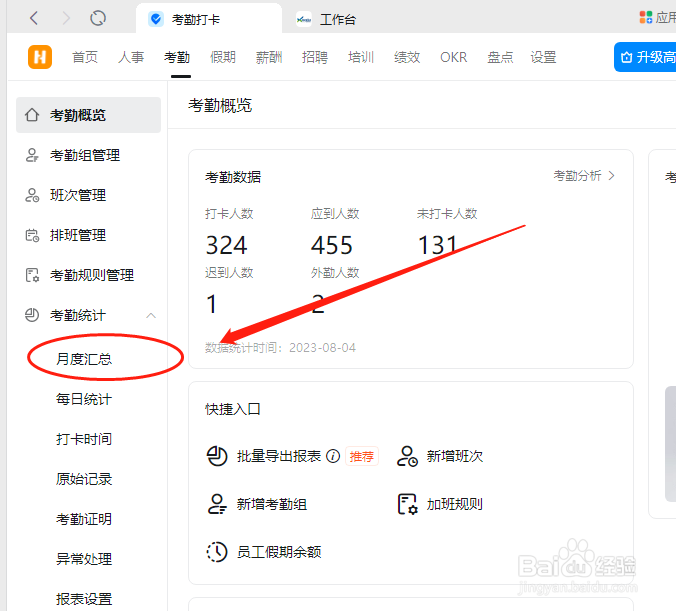Open the 首页 top menu
This screenshot has width=676, height=611.
tap(85, 57)
